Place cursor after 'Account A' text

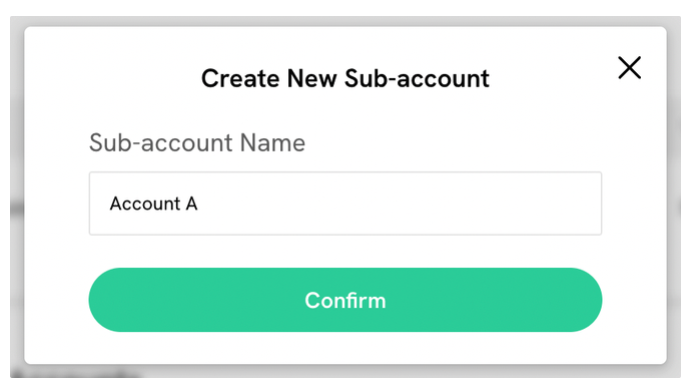coord(199,204)
